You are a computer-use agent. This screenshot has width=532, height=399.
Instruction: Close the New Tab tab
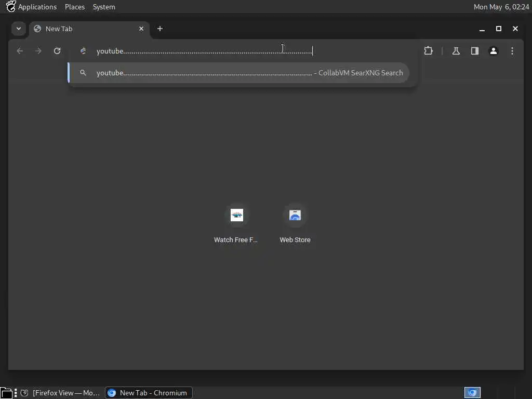(x=141, y=29)
